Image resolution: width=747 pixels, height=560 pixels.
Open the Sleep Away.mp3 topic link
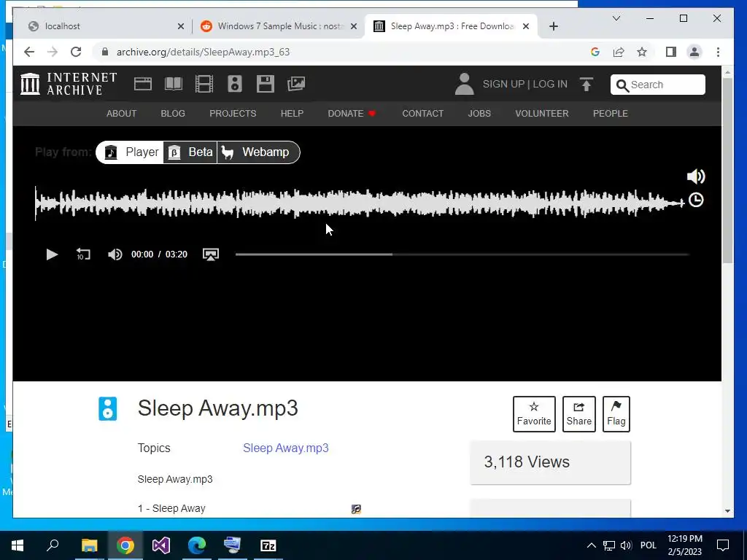click(286, 448)
